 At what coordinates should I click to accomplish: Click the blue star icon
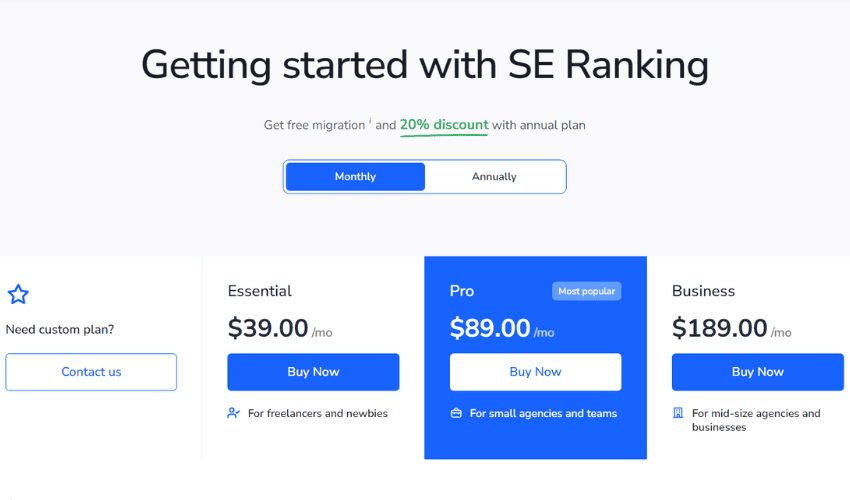(18, 294)
